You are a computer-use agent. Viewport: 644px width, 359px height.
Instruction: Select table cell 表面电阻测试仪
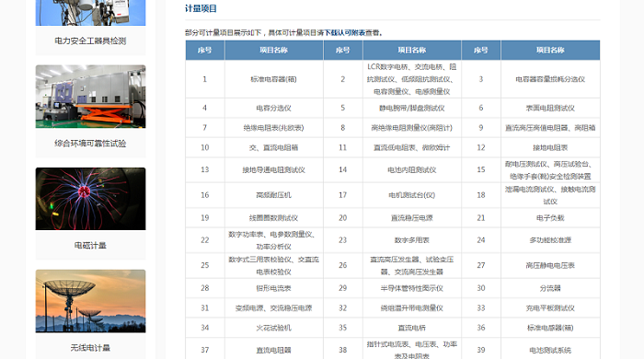pos(550,108)
